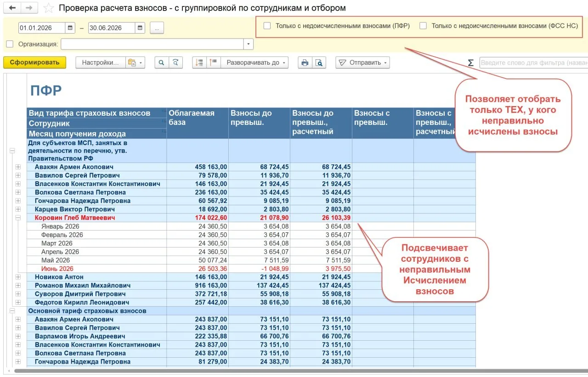Expand all groups using toolbar icon

click(214, 63)
